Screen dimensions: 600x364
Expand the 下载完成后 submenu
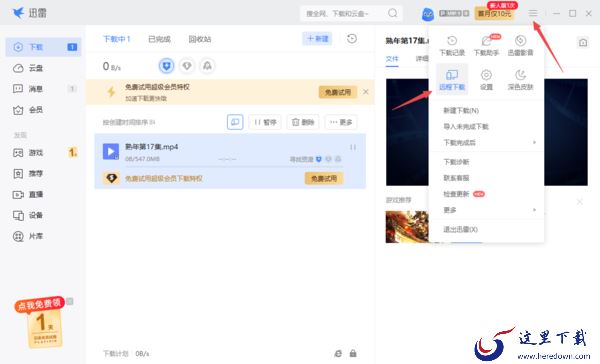tap(487, 143)
